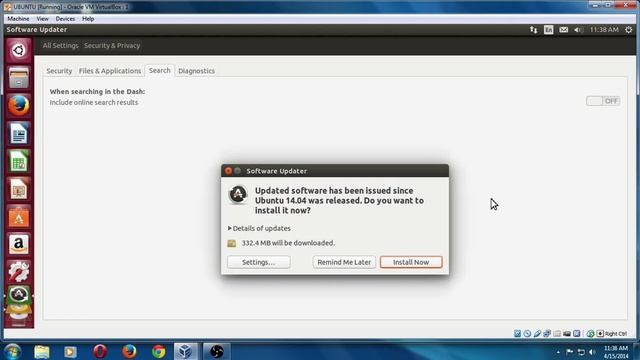
Task: Open the Security tab
Action: click(x=59, y=71)
